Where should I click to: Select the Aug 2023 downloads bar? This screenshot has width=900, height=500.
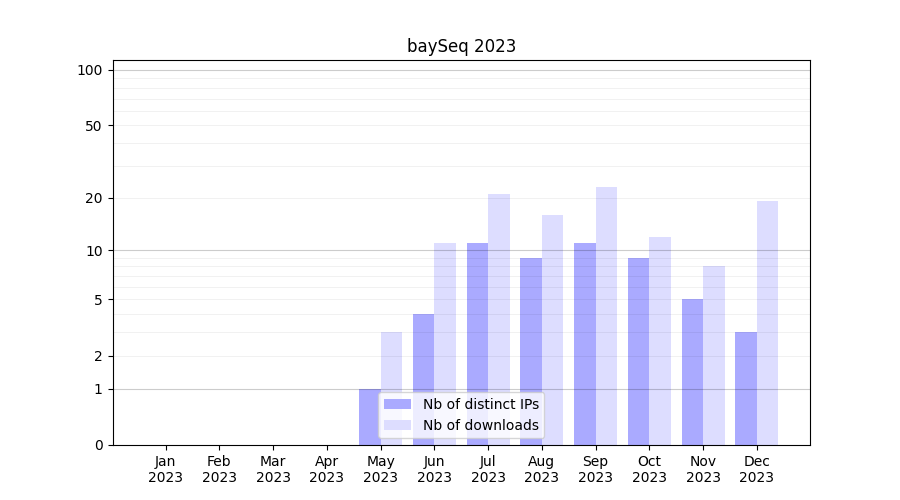[552, 329]
